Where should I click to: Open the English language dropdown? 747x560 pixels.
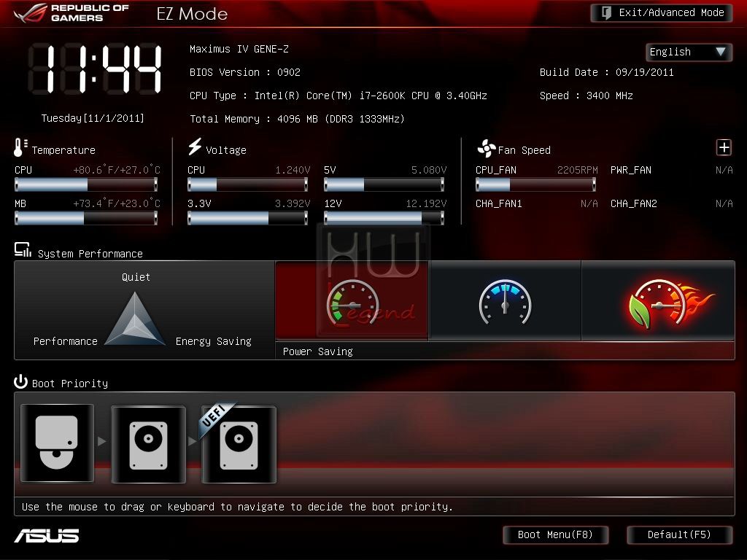coord(689,52)
